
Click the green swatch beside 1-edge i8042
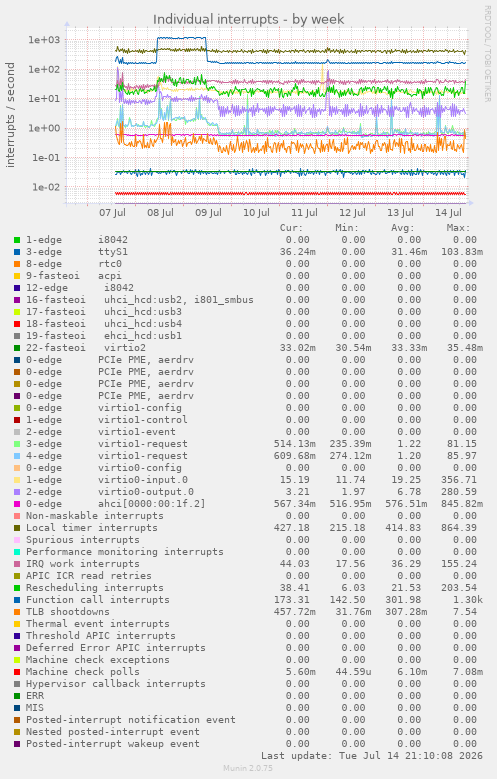click(x=17, y=240)
